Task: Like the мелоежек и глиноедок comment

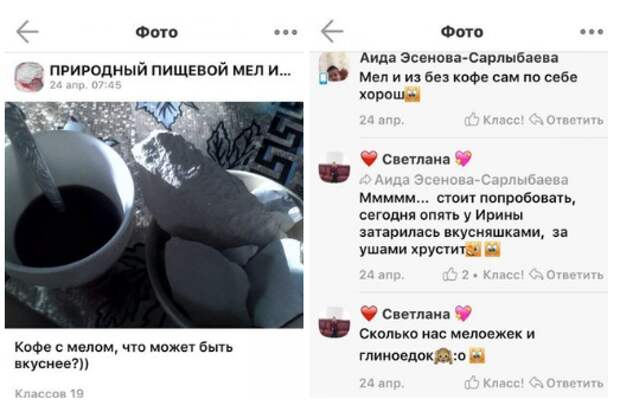Action: [x=494, y=383]
